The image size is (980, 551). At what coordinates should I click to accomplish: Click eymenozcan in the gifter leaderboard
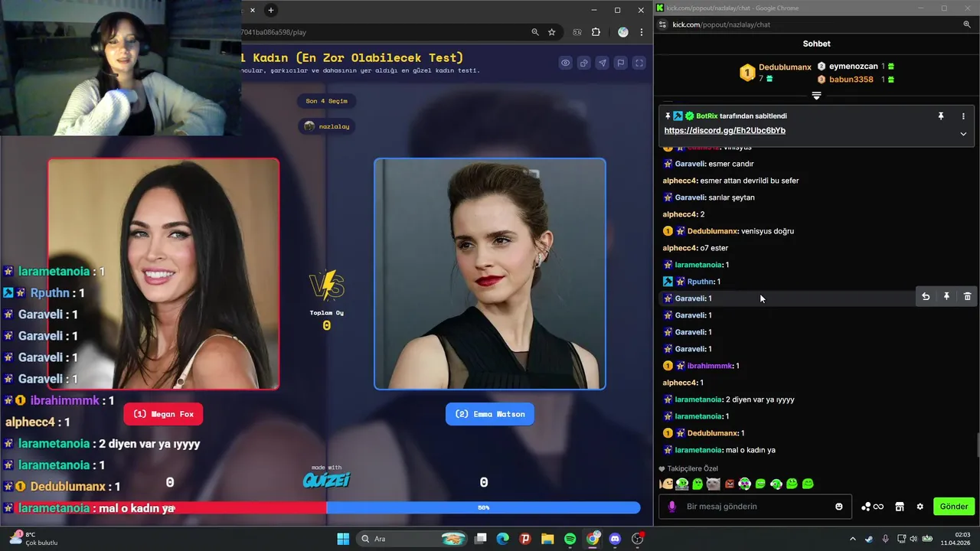pos(853,67)
